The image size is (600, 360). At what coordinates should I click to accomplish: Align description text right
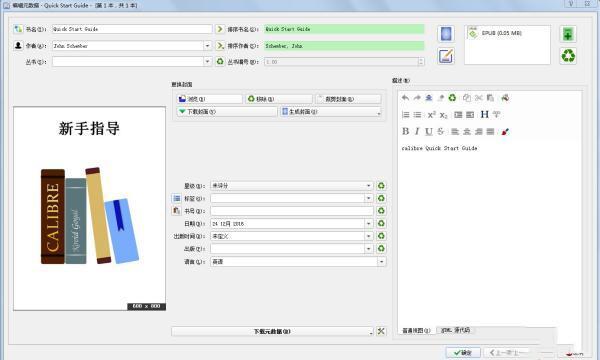click(479, 132)
